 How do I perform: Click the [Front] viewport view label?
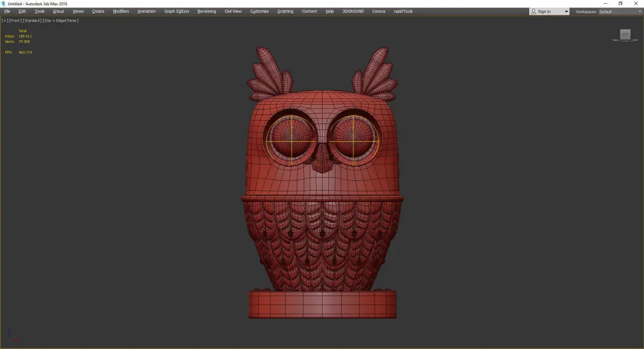(15, 20)
